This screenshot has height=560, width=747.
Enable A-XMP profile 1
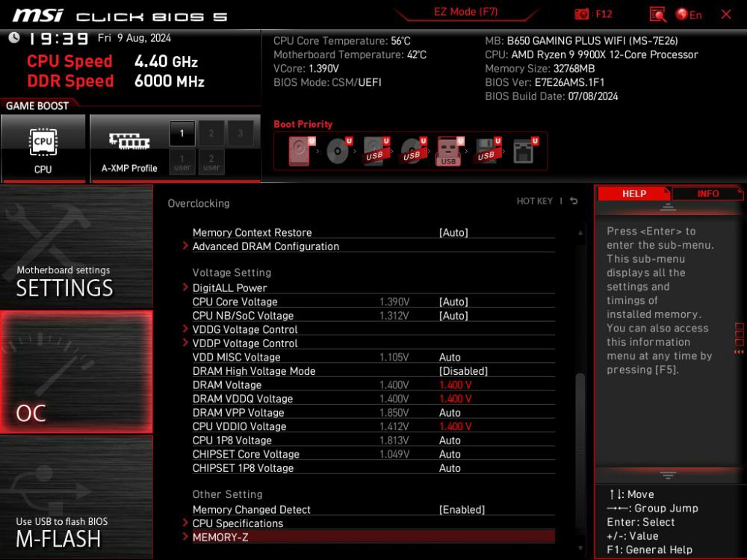(x=182, y=134)
